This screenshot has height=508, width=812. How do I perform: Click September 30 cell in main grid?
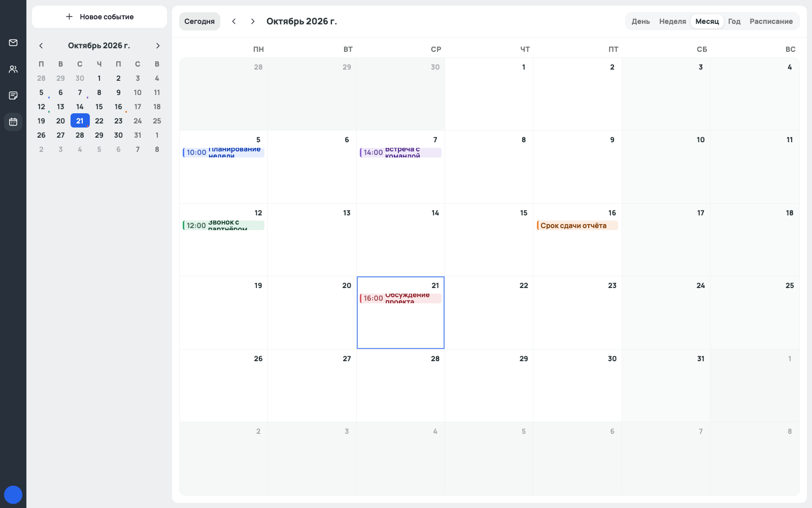pos(400,94)
